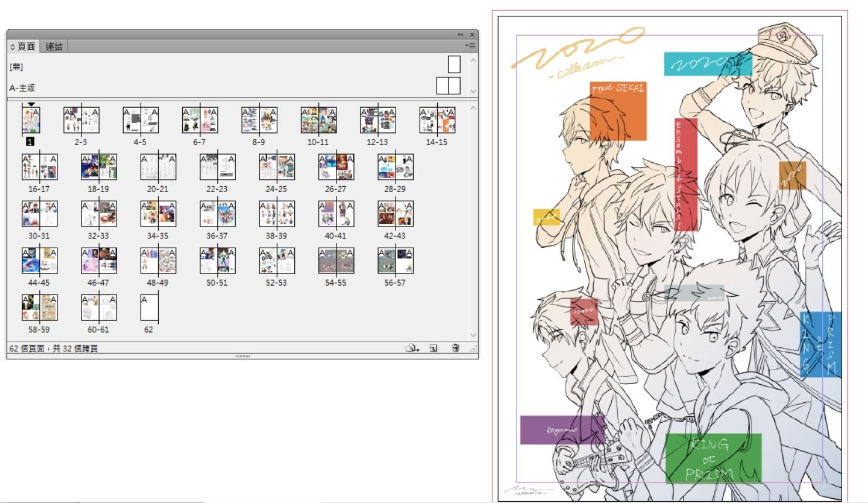The height and width of the screenshot is (503, 868).
Task: Select spread 54-55 thumbnail
Action: [x=336, y=261]
